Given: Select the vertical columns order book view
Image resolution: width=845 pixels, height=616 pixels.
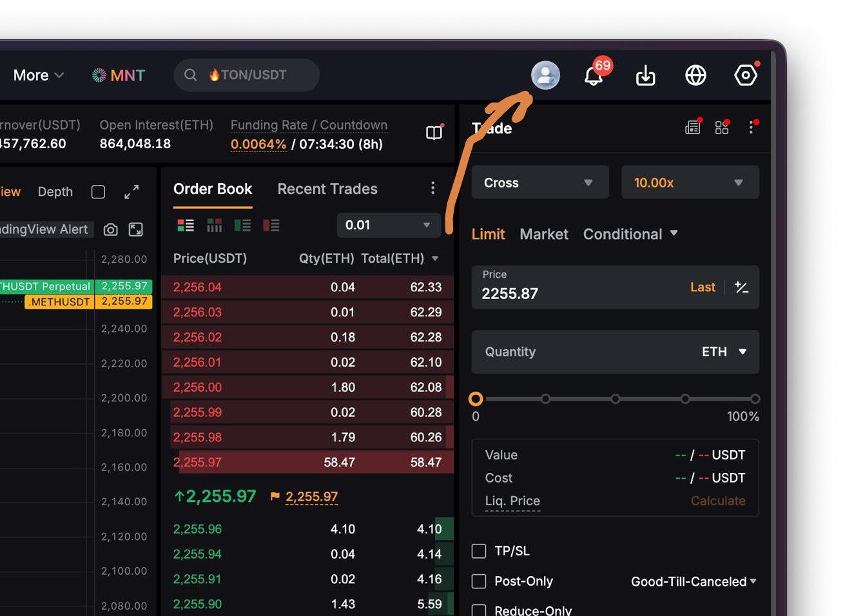Looking at the screenshot, I should coord(214,225).
